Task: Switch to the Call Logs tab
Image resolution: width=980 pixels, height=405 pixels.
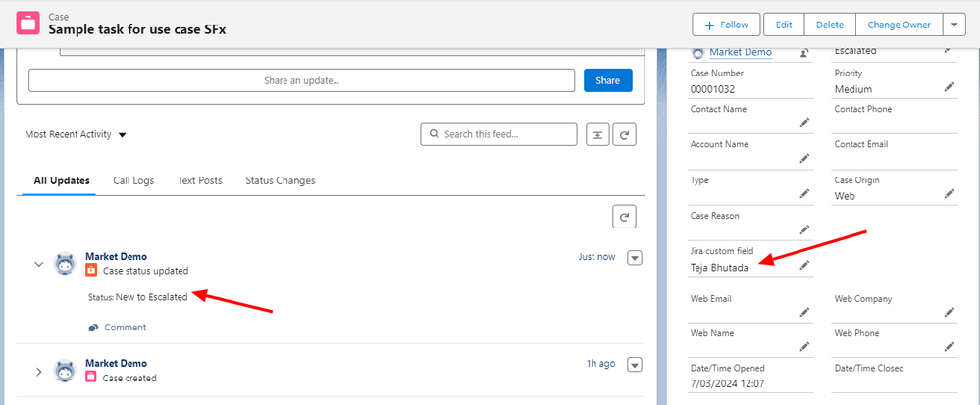Action: coord(133,180)
